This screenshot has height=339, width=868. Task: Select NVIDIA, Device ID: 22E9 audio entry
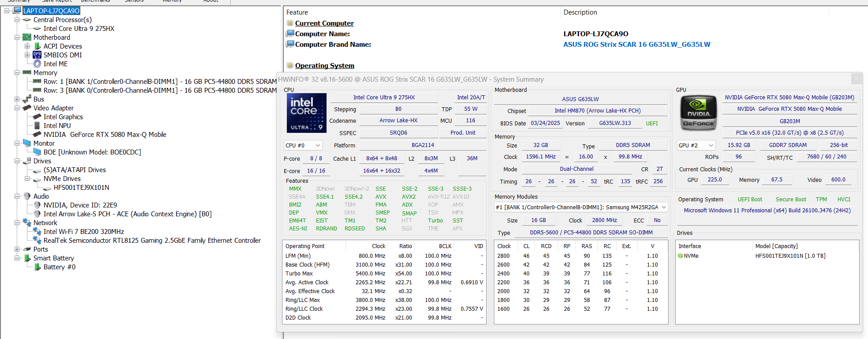80,205
